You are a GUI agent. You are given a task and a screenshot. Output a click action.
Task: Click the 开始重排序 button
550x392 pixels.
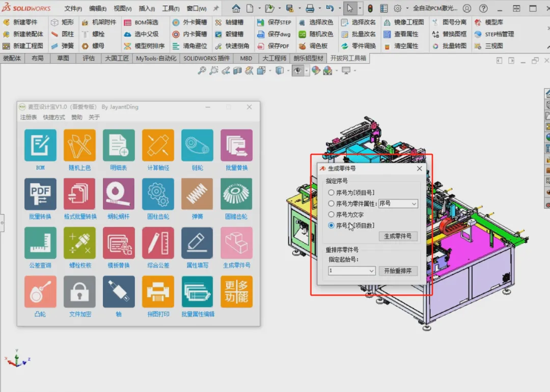[398, 271]
